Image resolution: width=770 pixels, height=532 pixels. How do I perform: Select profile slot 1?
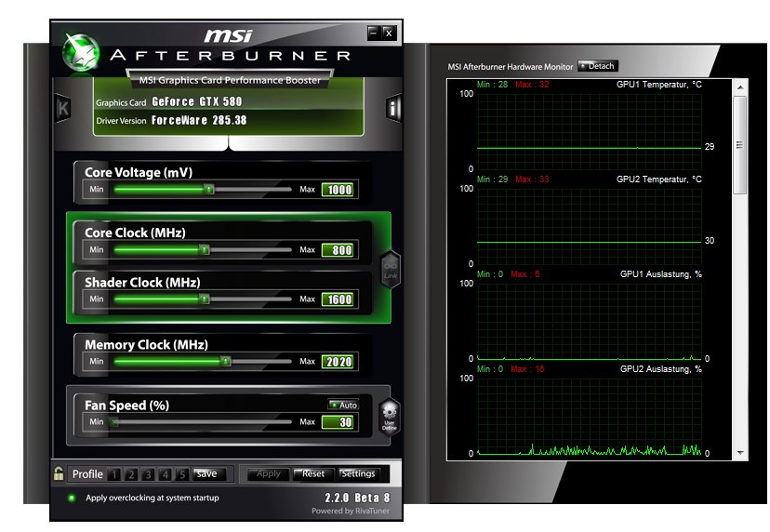114,474
